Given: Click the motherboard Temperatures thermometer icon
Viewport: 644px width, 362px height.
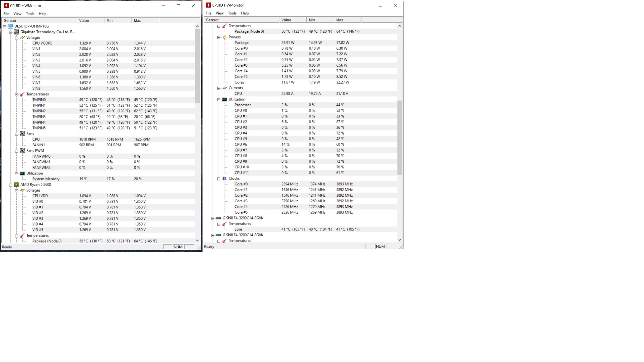Looking at the screenshot, I should (22, 94).
